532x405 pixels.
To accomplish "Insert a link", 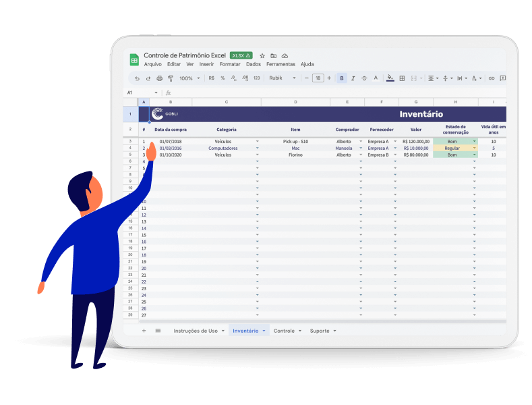I will click(x=492, y=78).
